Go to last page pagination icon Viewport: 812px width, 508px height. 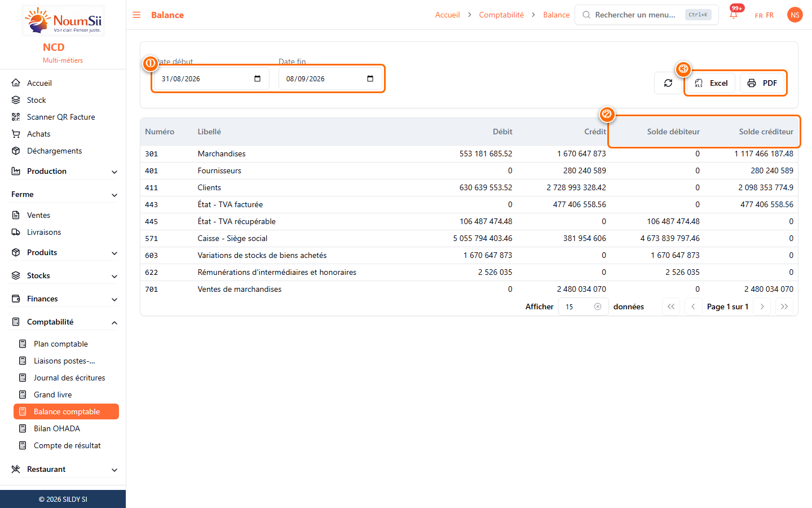(784, 306)
